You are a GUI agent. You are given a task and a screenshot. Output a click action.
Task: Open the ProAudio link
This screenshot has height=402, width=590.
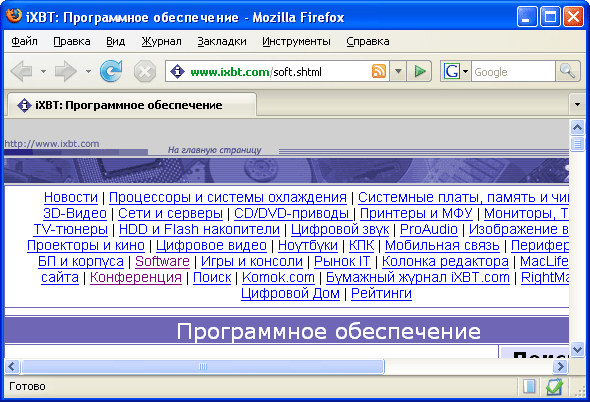[429, 229]
